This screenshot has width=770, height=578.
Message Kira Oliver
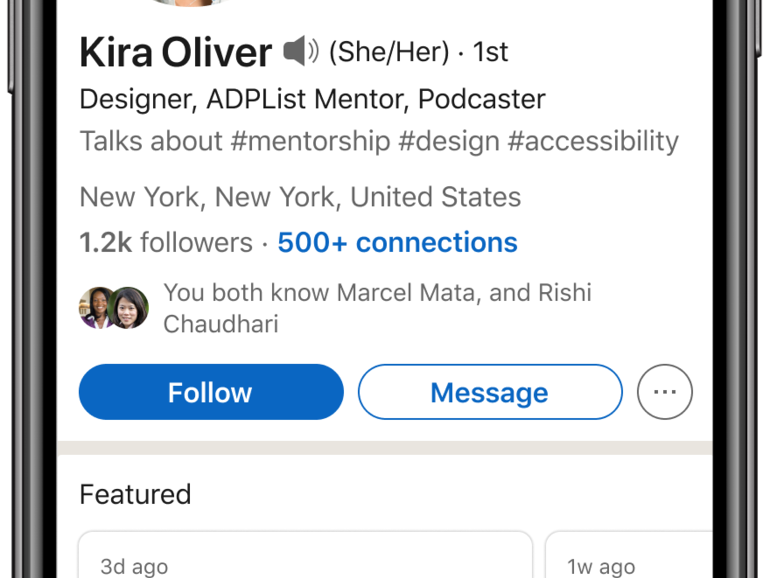pyautogui.click(x=489, y=392)
